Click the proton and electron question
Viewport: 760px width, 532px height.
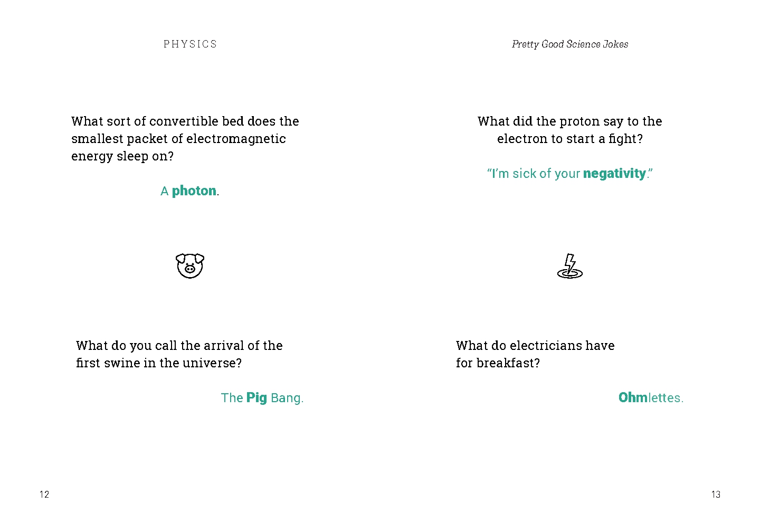[x=570, y=130]
